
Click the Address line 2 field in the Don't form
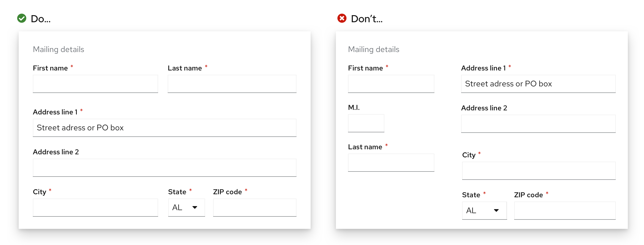[538, 124]
